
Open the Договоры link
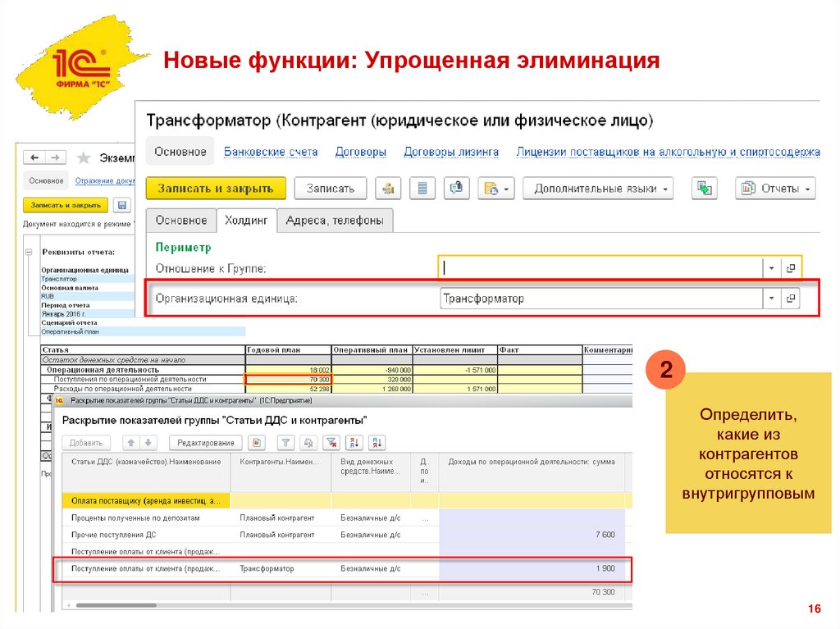pos(361,152)
